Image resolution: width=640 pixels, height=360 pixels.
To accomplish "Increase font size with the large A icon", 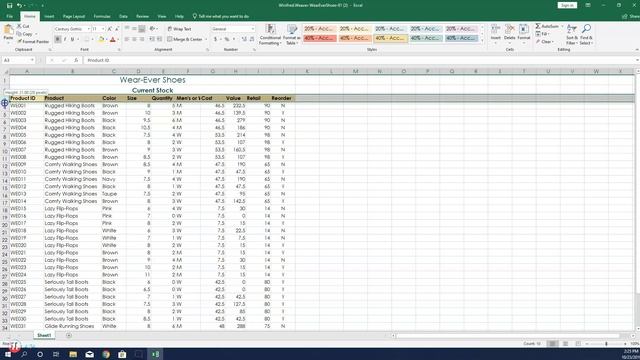I will (110, 29).
